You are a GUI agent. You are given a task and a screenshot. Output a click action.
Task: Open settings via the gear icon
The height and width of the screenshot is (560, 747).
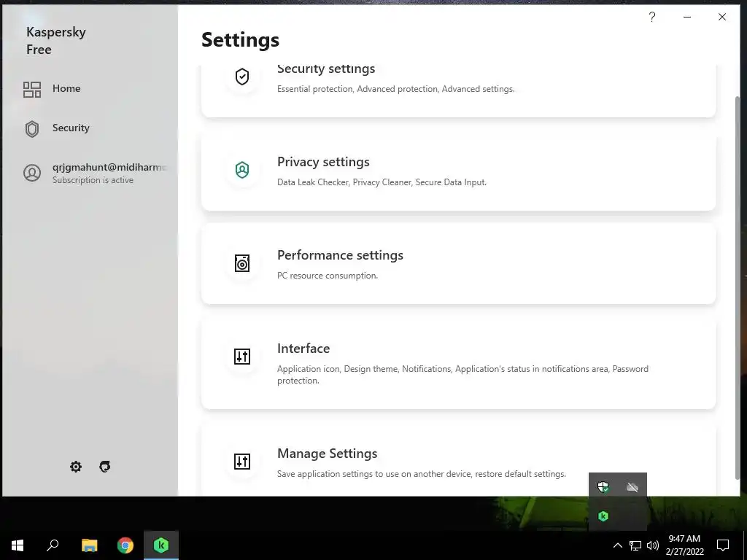pos(76,467)
